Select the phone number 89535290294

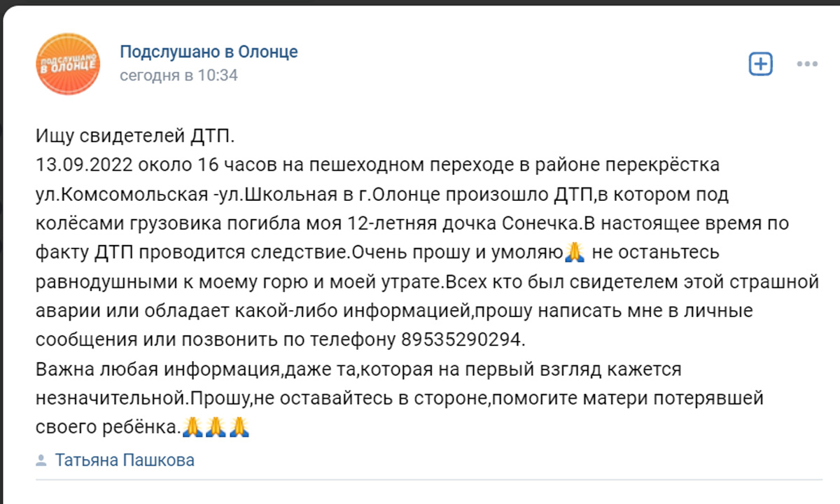[461, 339]
